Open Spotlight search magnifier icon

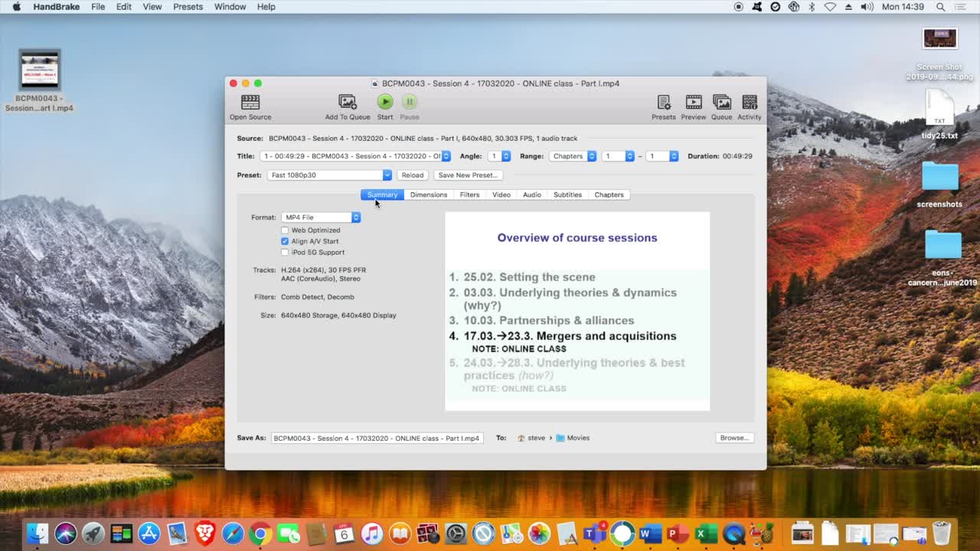(x=940, y=7)
